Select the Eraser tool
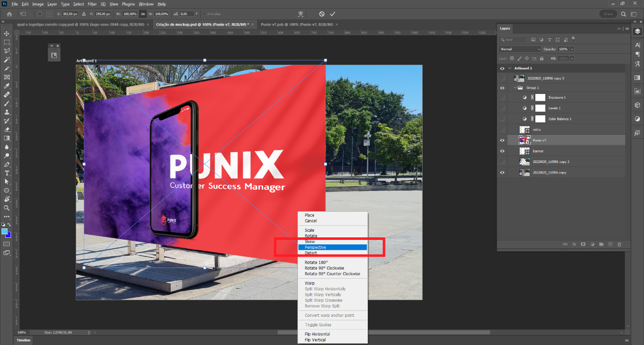The width and height of the screenshot is (644, 345). pyautogui.click(x=7, y=129)
